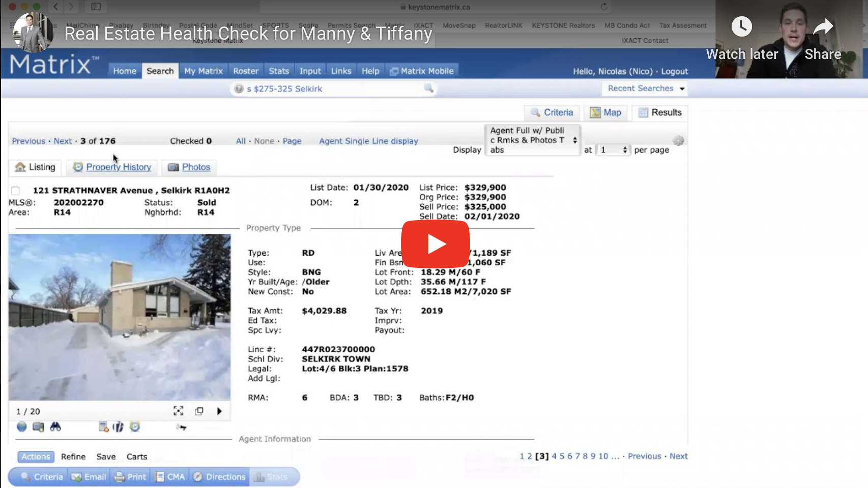Click Criteria button in the bottom action bar

[42, 477]
